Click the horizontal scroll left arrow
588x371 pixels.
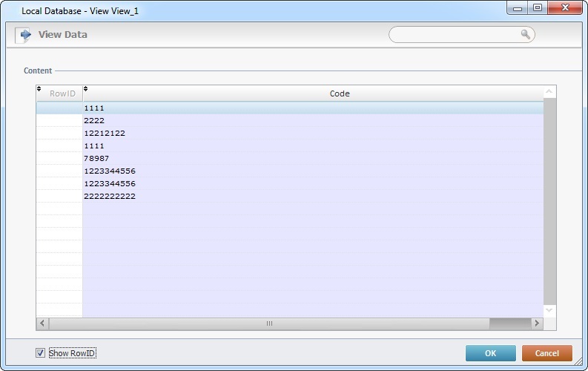[x=42, y=324]
